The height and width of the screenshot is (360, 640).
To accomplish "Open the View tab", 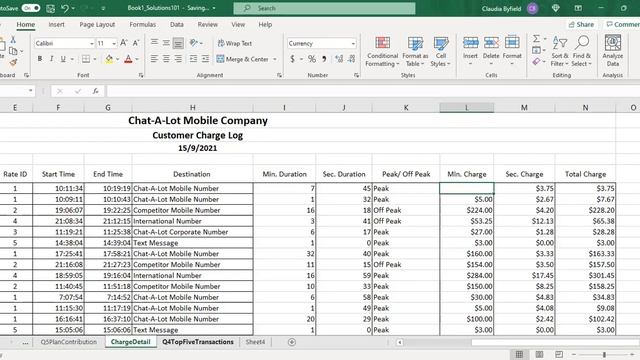I will tap(238, 24).
